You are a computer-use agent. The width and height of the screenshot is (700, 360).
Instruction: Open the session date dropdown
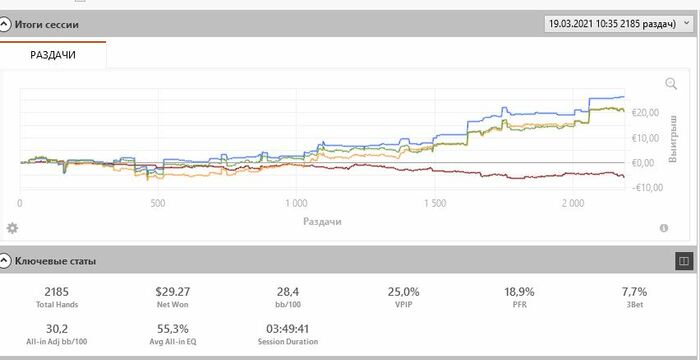click(x=618, y=24)
